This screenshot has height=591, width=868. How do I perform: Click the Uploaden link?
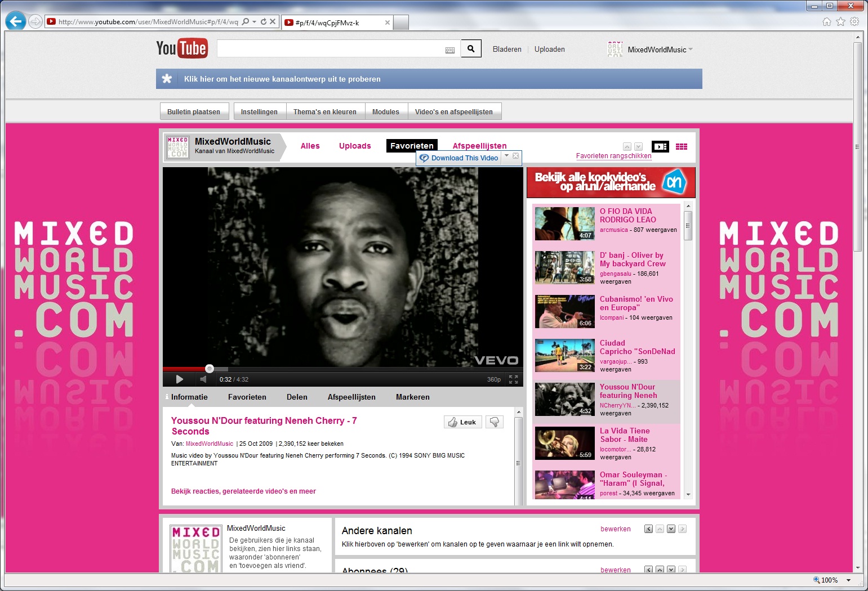pyautogui.click(x=550, y=50)
